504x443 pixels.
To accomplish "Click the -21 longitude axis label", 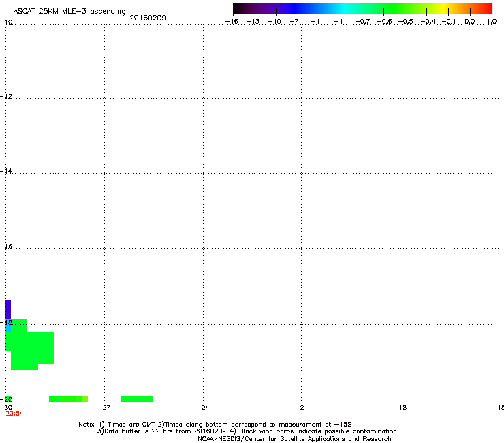I will (301, 408).
